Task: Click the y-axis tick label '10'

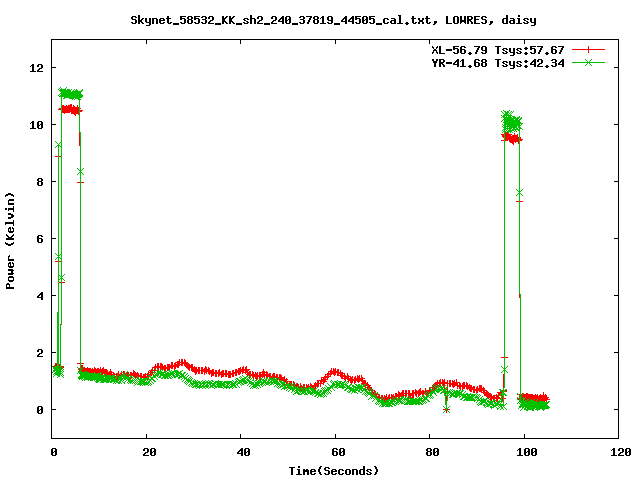Action: [x=36, y=125]
